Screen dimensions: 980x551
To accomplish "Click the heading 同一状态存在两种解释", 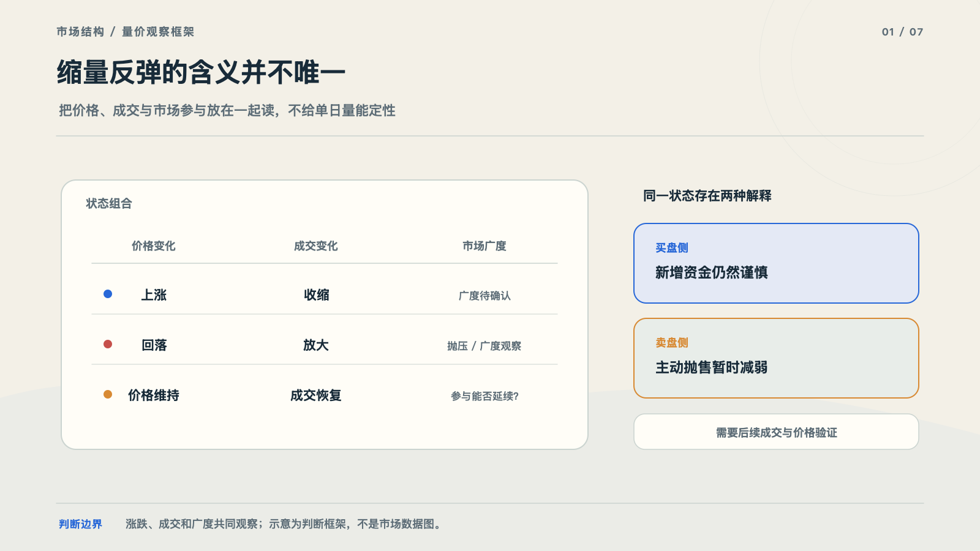I will point(707,196).
